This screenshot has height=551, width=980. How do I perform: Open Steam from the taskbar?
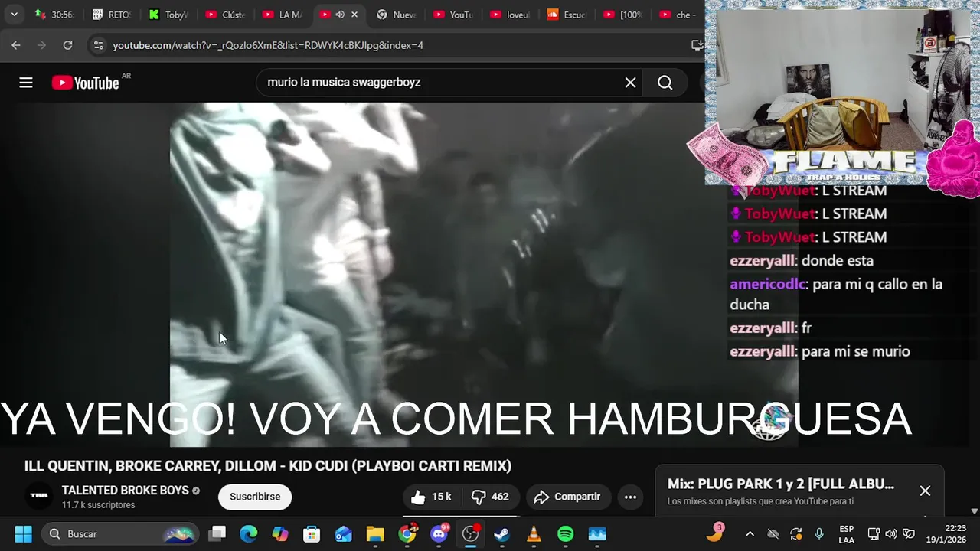pyautogui.click(x=502, y=533)
